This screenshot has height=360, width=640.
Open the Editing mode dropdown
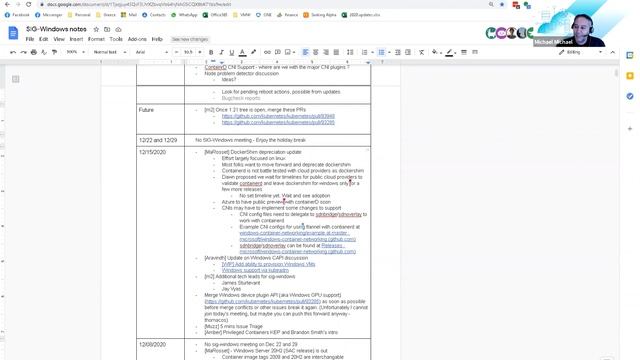click(x=580, y=52)
